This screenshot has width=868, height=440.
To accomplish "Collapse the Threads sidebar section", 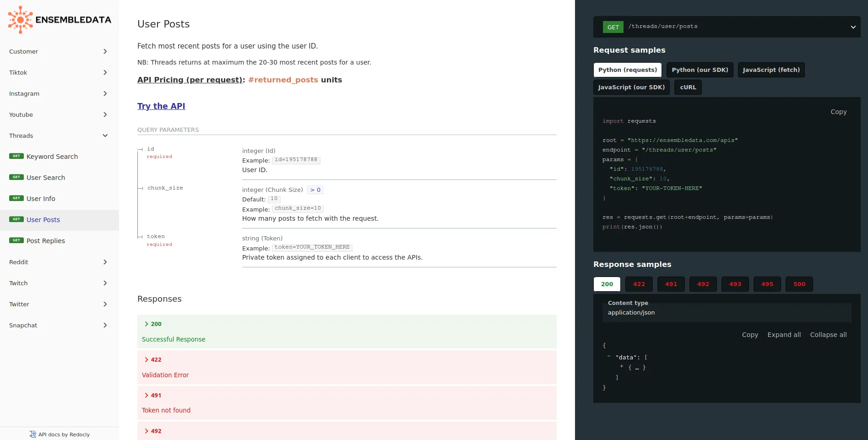I will (x=60, y=136).
